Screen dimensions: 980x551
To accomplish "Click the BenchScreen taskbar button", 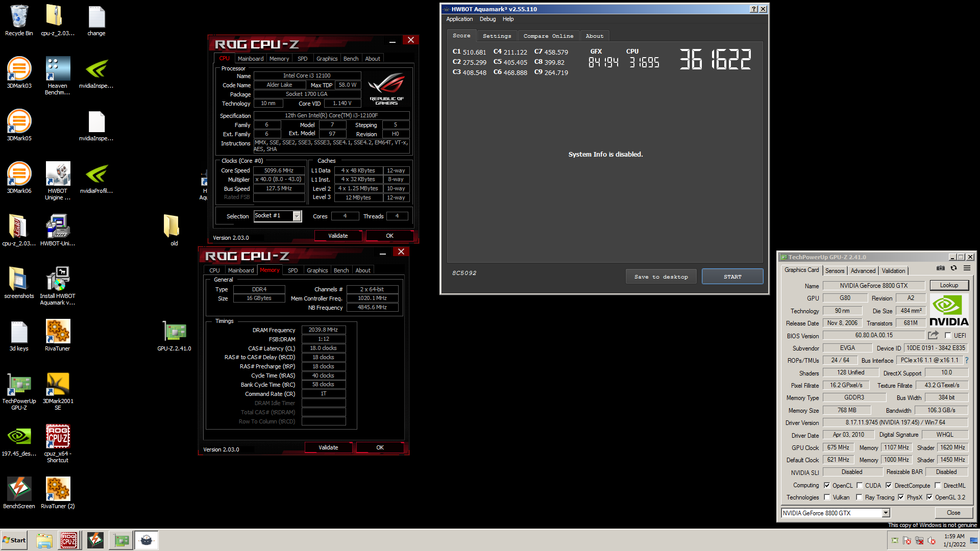I will point(95,540).
